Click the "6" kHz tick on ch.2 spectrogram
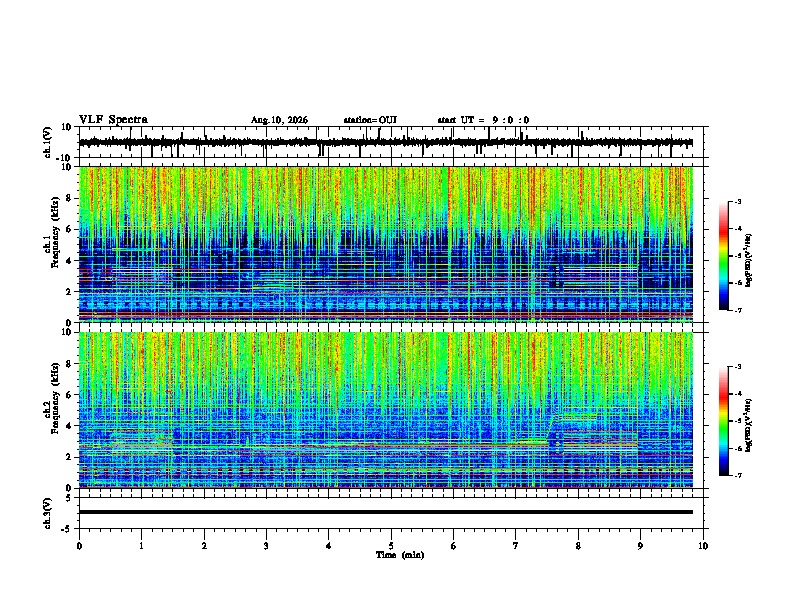 (70, 394)
